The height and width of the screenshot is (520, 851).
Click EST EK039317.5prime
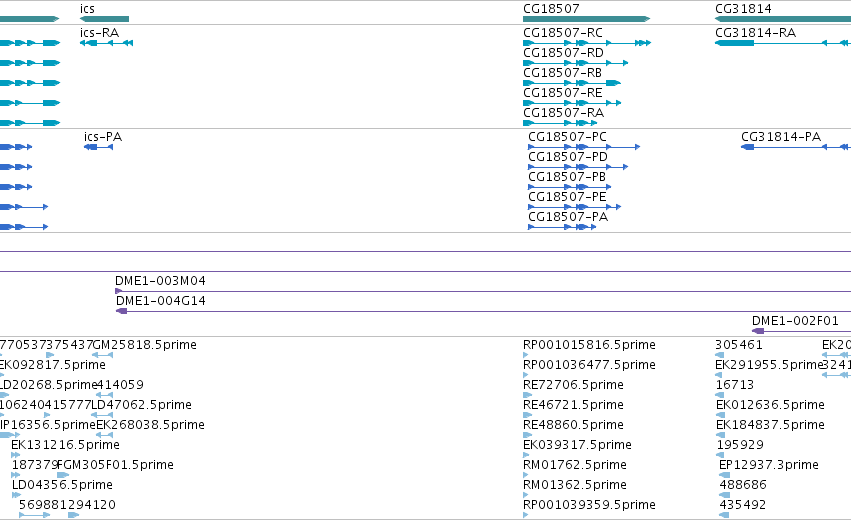577,445
